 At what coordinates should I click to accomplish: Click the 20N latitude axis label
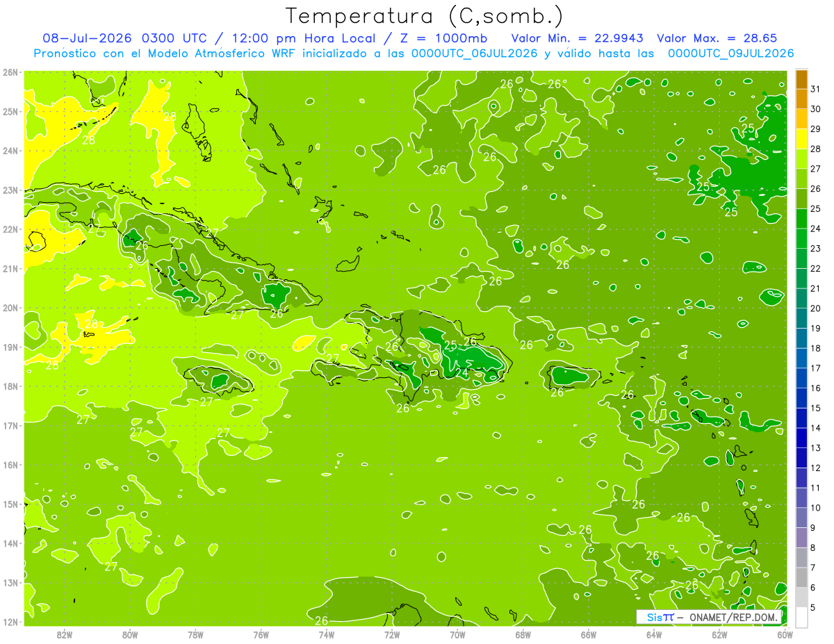[10, 308]
